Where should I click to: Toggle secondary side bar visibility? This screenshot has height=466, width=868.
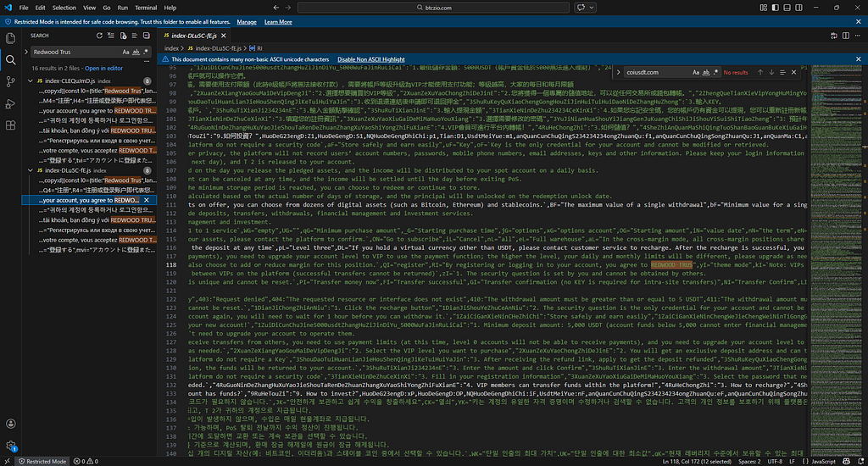[798, 8]
